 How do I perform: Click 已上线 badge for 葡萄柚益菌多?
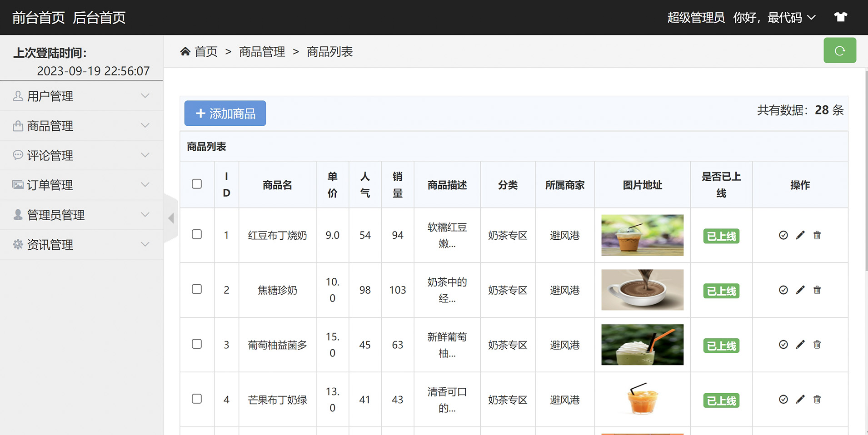coord(721,346)
